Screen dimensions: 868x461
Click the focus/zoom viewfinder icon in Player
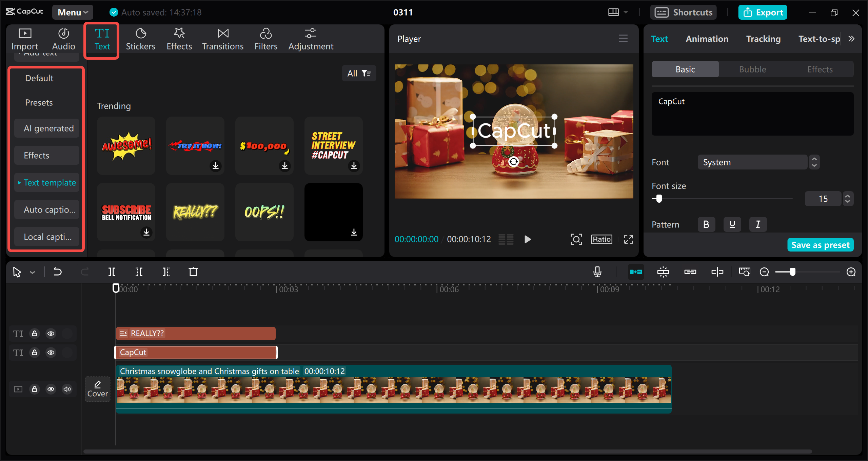[576, 239]
